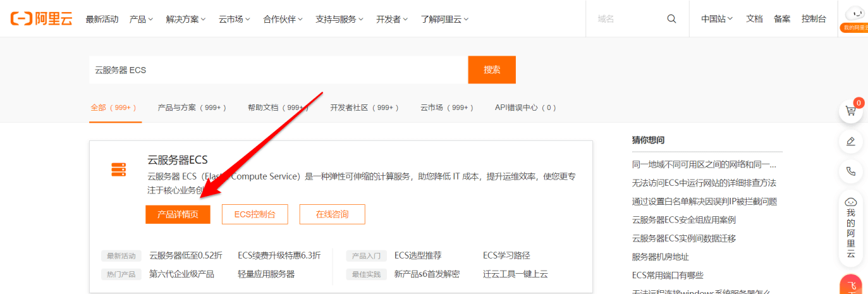This screenshot has height=294, width=868.
Task: Expand the 产品 dropdown menu
Action: coord(141,19)
